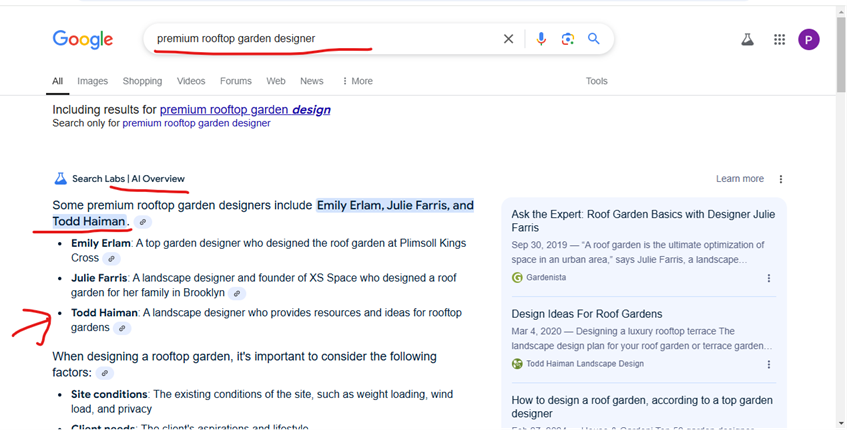Click the Emily Erlam bold name
This screenshot has height=430, width=847.
101,244
